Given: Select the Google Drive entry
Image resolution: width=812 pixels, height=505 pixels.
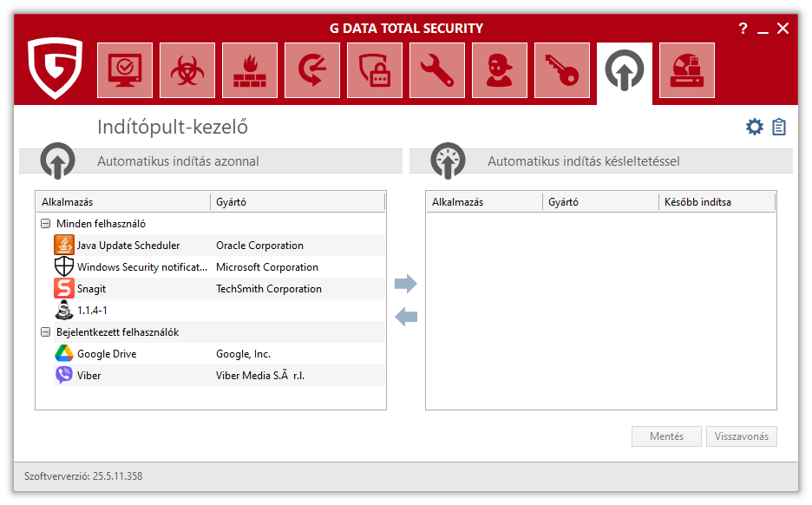Looking at the screenshot, I should click(219, 354).
